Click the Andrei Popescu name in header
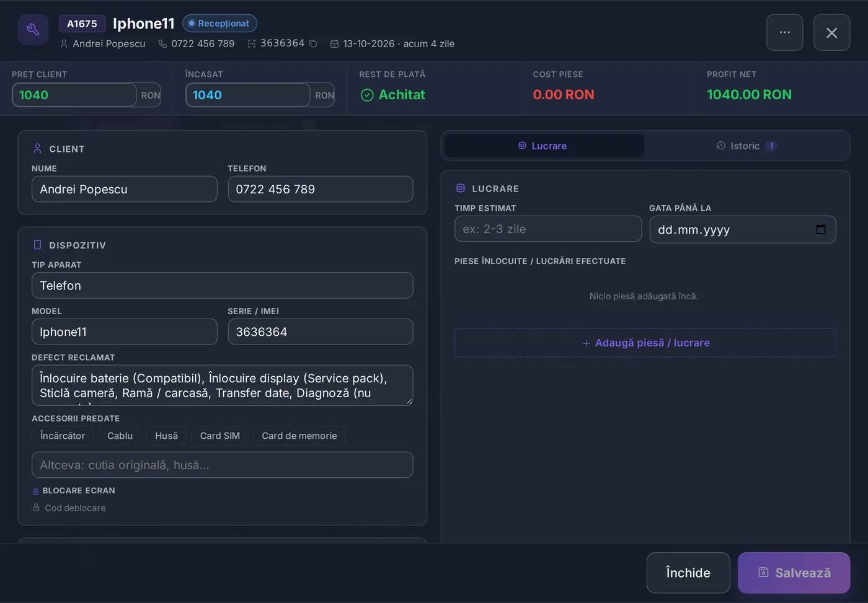 (109, 43)
